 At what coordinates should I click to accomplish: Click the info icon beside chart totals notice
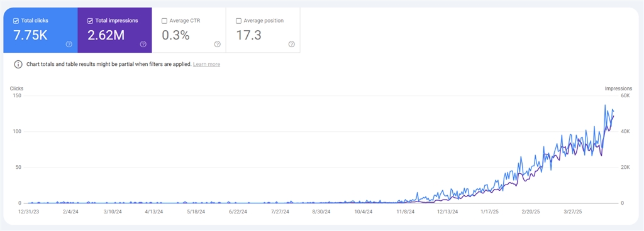point(18,64)
